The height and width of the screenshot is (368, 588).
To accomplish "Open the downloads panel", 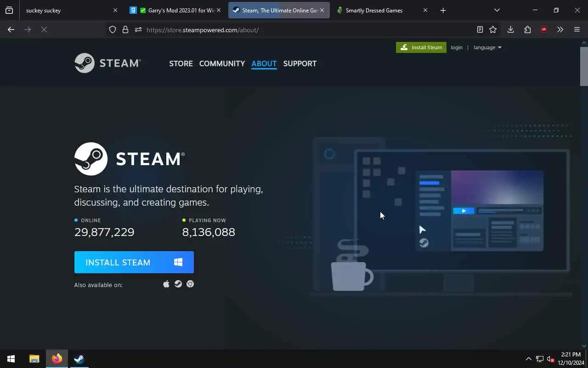I will point(510,29).
